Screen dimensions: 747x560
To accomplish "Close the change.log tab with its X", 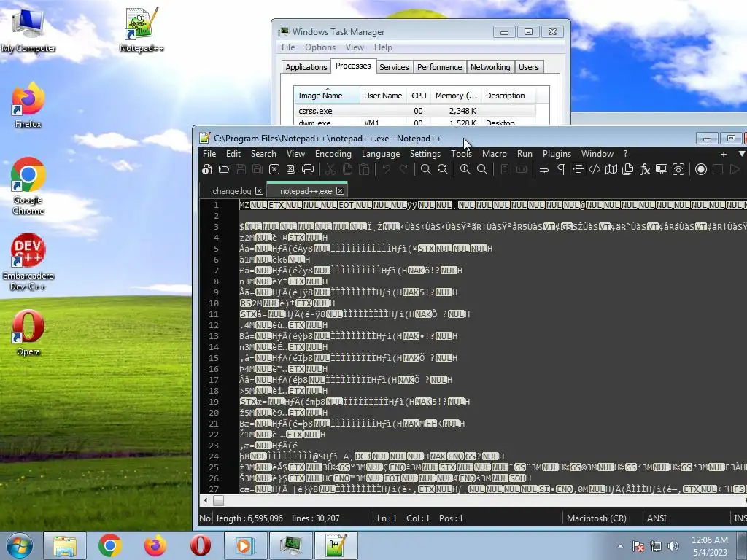I will 259,190.
